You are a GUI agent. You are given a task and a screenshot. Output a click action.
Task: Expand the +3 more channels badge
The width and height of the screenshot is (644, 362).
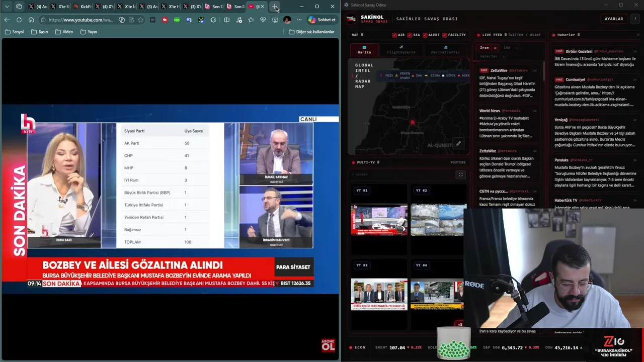[459, 324]
